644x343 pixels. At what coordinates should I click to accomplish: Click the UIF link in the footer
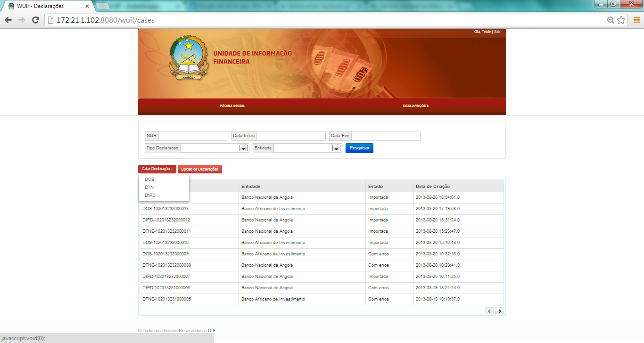pos(212,331)
